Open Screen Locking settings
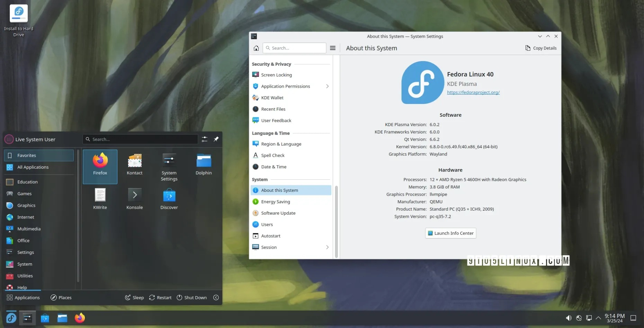This screenshot has height=328, width=644. (291, 75)
